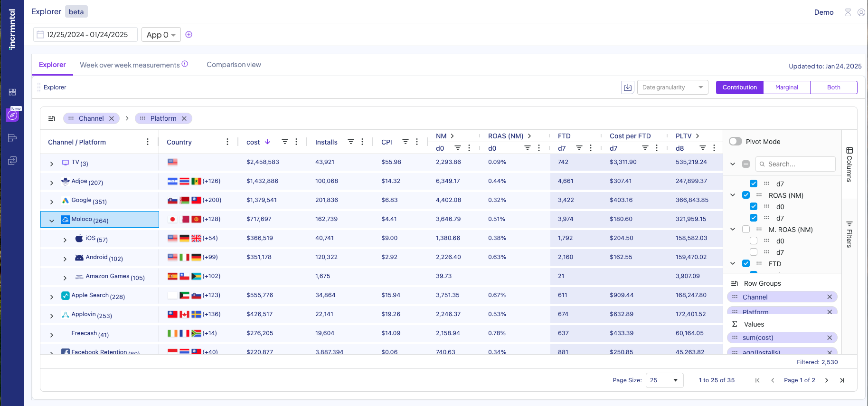The image size is (868, 406).
Task: Remove the Channel group chip
Action: [112, 118]
